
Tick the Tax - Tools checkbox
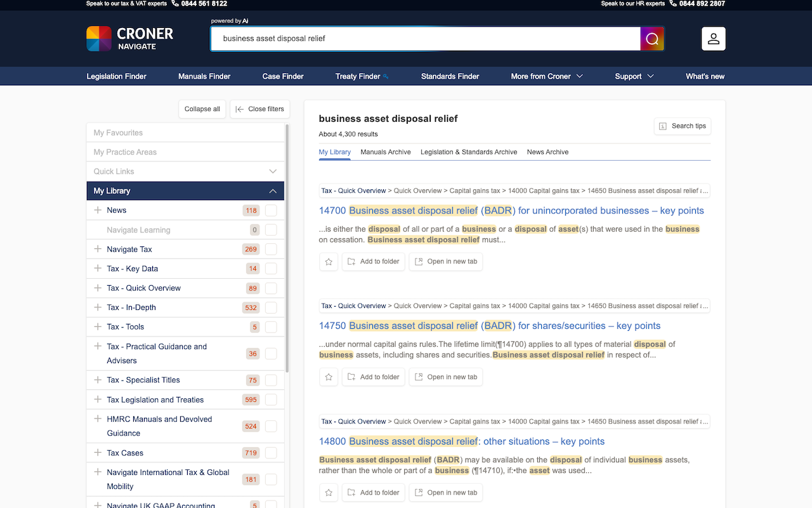click(271, 327)
